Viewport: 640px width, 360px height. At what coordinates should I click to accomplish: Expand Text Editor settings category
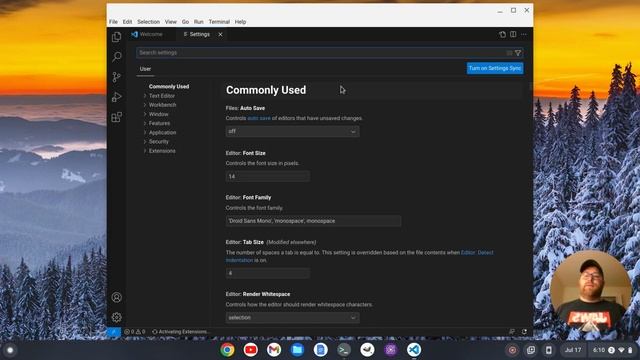pyautogui.click(x=162, y=96)
